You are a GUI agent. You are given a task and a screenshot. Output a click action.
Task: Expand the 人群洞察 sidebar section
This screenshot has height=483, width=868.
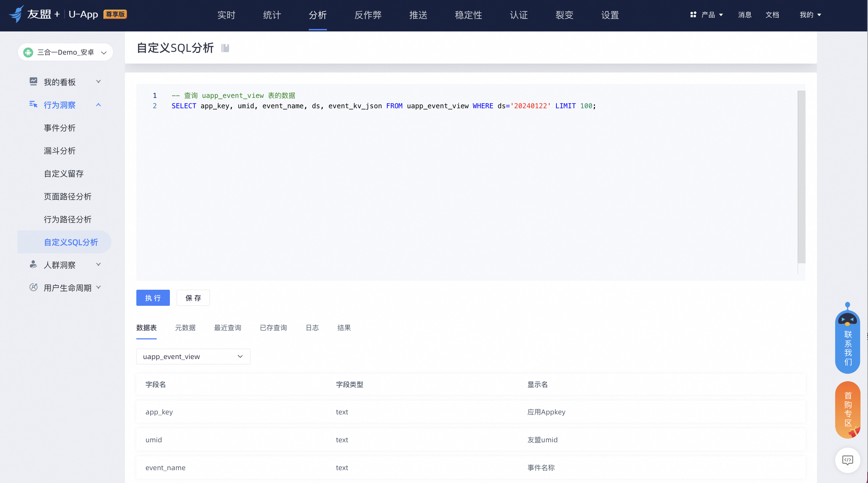(99, 265)
